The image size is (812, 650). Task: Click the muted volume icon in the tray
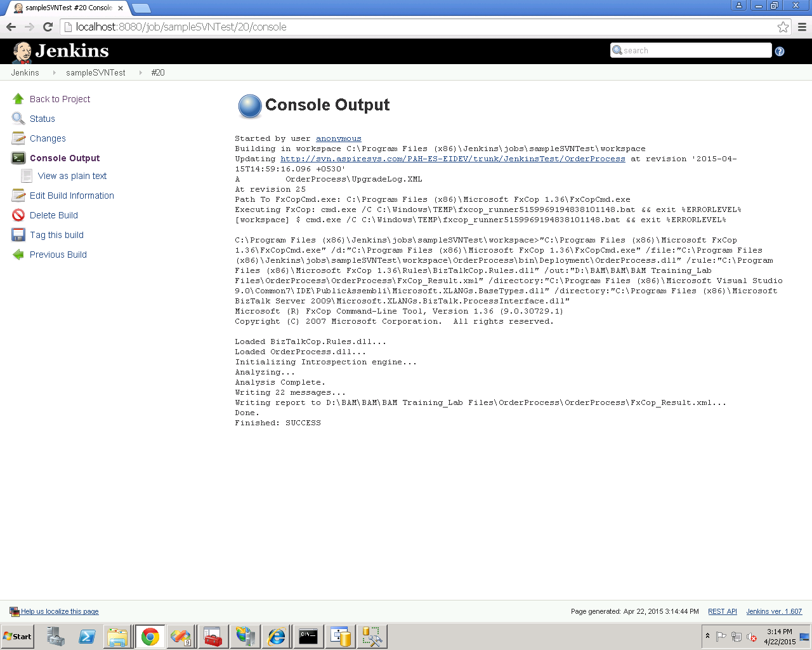click(752, 637)
